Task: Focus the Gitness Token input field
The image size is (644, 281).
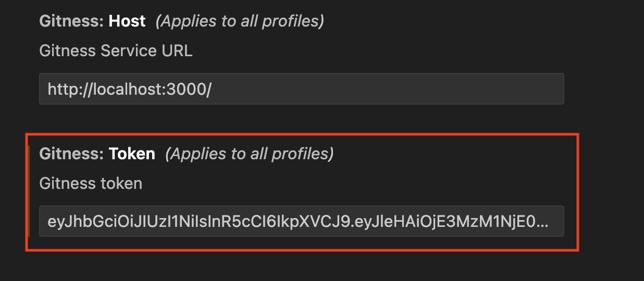Action: (301, 221)
